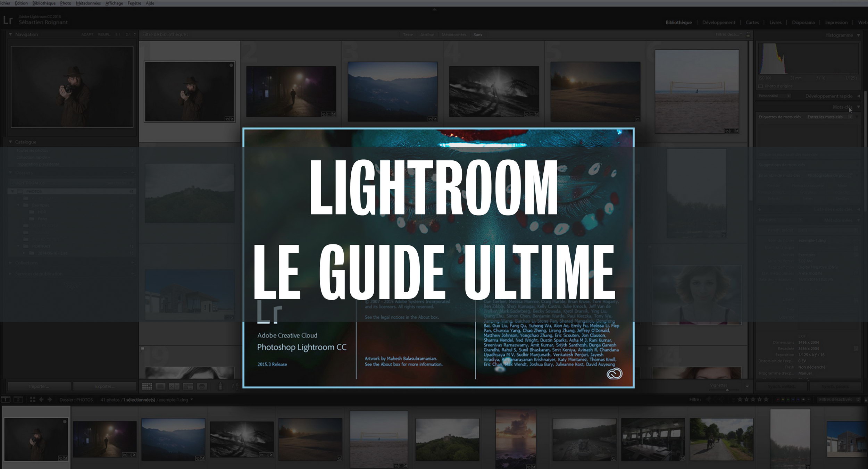Click the filmstrip grid shortcut icon
The height and width of the screenshot is (469, 868).
(33, 400)
